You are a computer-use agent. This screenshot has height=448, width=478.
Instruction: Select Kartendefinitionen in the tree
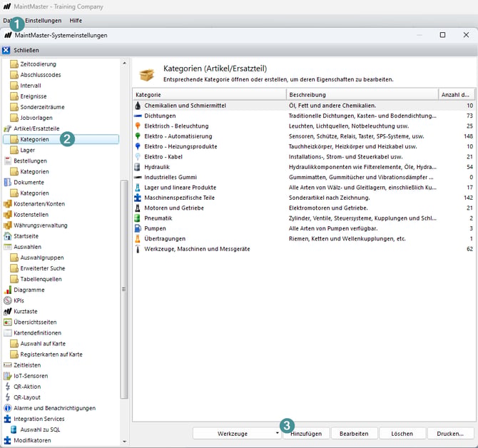tap(37, 333)
